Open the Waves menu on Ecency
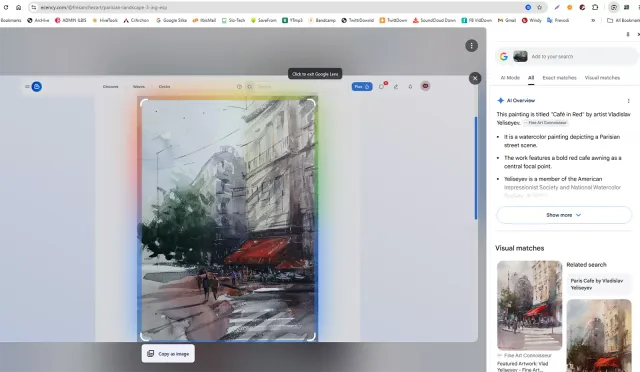640x372 pixels. pos(139,87)
